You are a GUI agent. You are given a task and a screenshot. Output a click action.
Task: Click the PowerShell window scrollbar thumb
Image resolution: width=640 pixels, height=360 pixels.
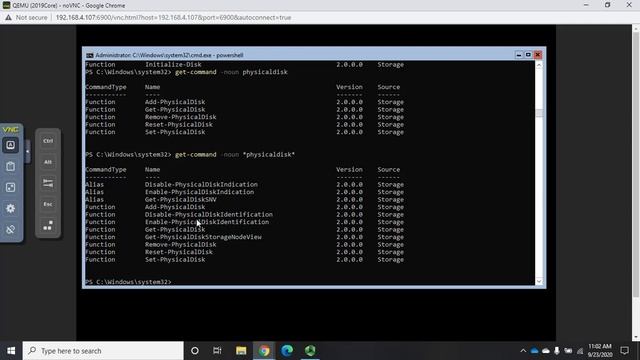tap(539, 113)
